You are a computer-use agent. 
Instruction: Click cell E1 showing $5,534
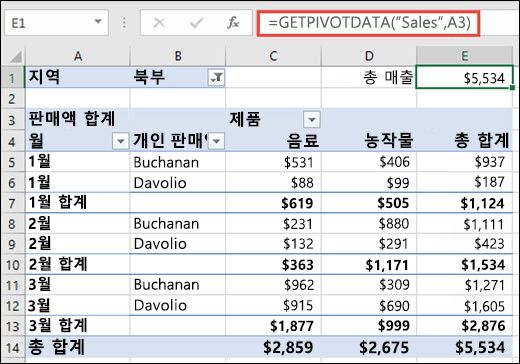coord(464,78)
